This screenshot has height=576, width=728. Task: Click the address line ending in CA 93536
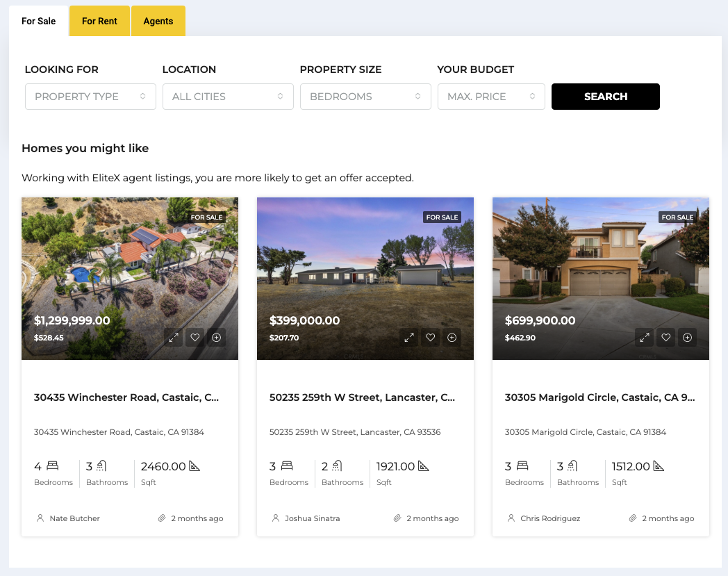tap(355, 432)
